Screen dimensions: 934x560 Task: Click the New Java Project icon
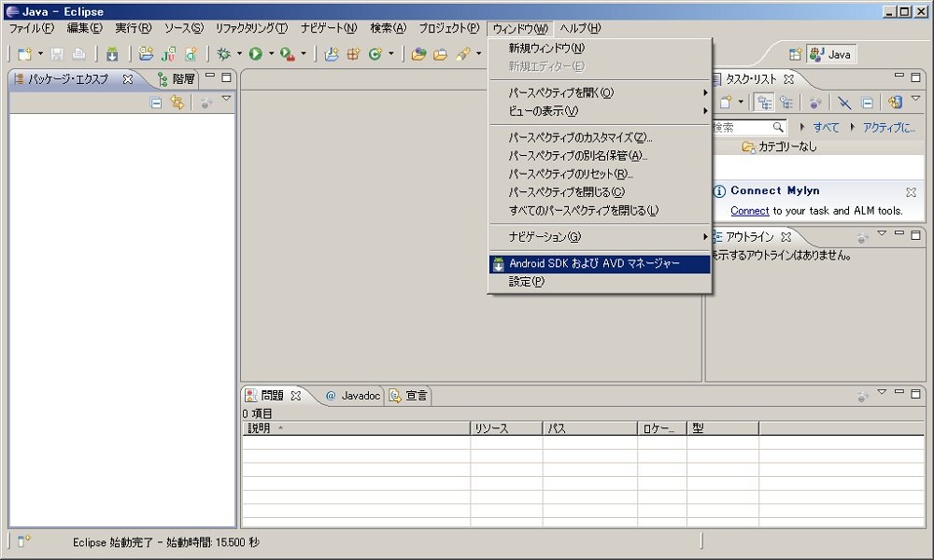[332, 54]
